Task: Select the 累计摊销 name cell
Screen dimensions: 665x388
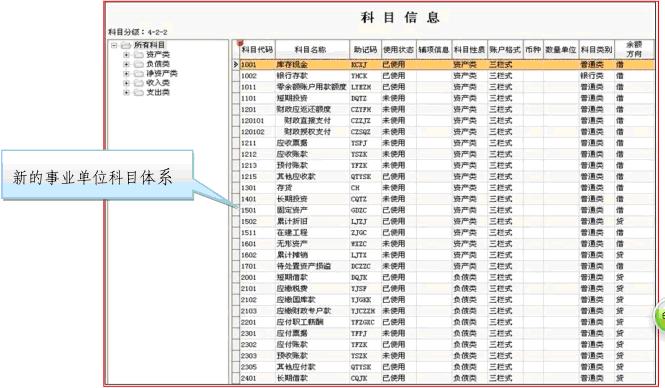Action: (x=312, y=255)
